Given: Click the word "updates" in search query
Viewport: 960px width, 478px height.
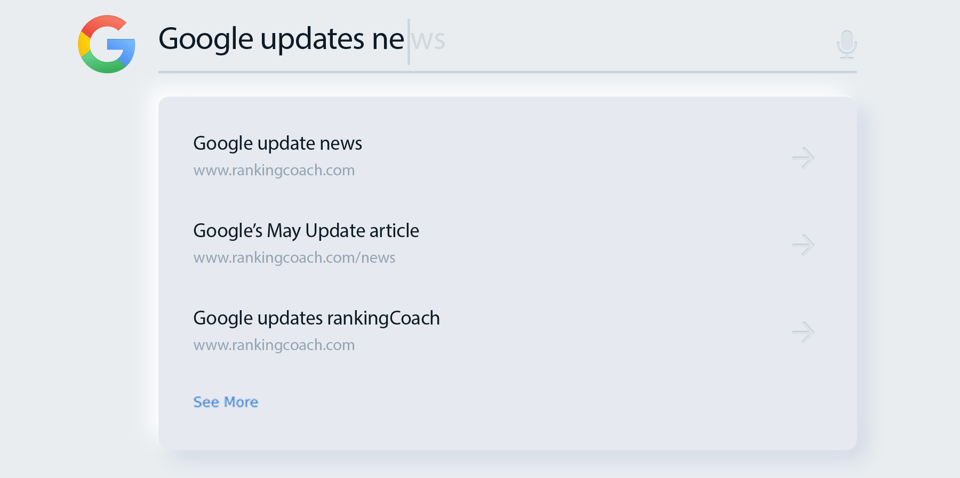Looking at the screenshot, I should (312, 39).
